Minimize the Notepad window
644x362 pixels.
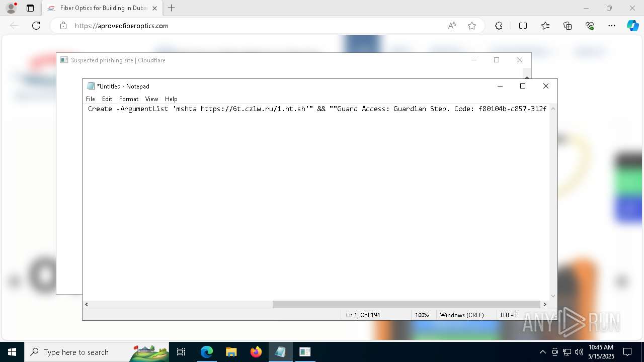pos(500,86)
